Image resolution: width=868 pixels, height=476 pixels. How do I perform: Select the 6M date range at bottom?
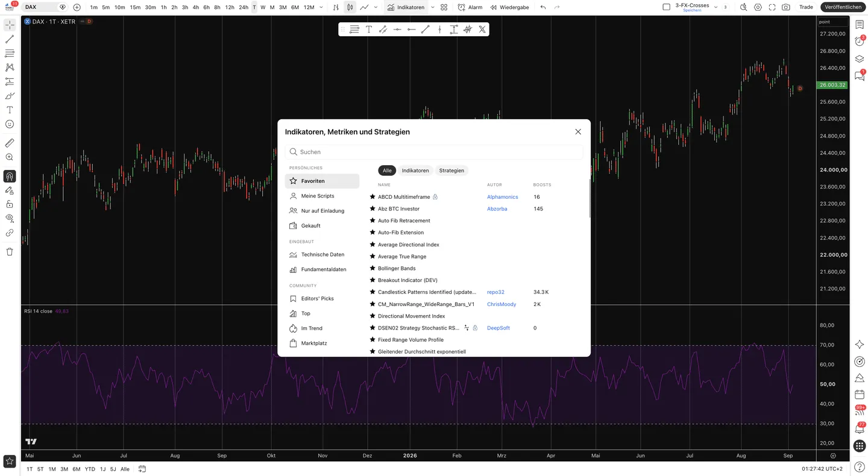(76, 469)
